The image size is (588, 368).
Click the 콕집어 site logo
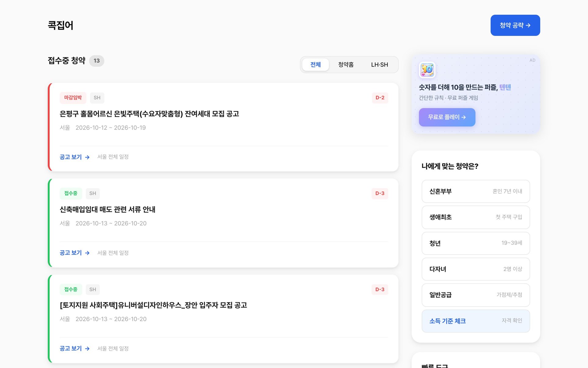click(x=60, y=25)
